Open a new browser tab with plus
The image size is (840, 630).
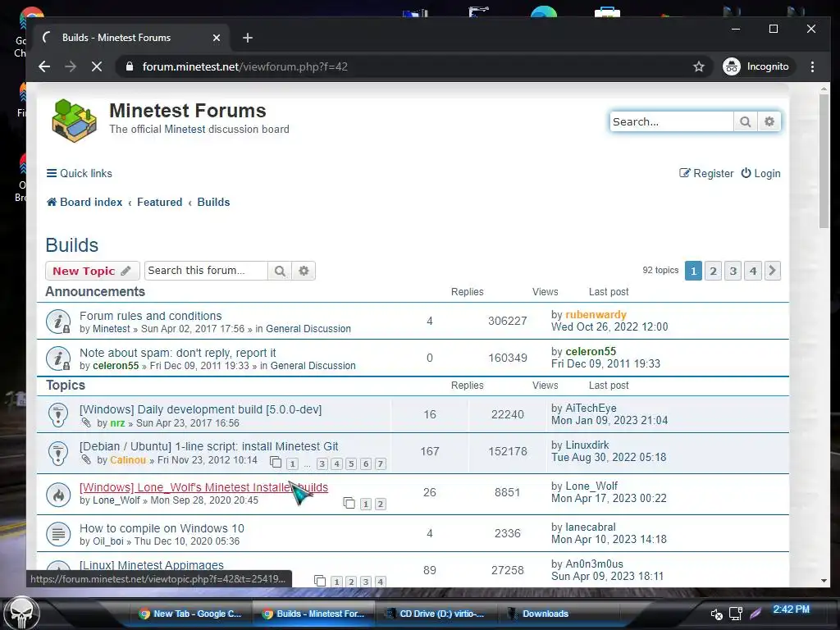[x=248, y=38]
